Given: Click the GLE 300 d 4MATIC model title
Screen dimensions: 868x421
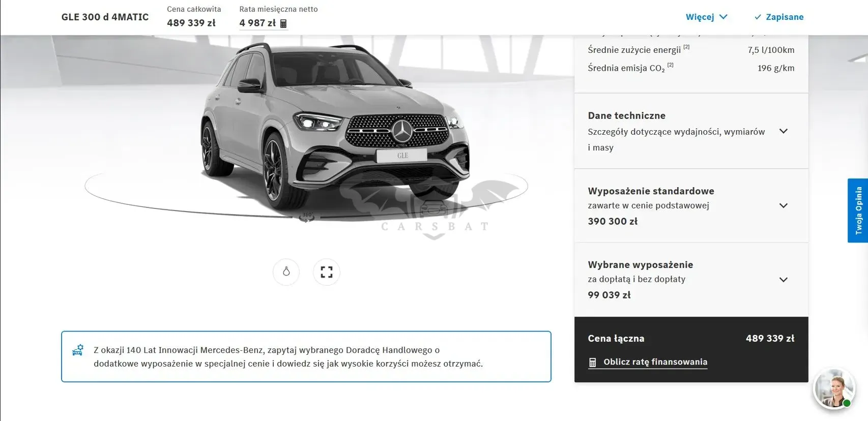Looking at the screenshot, I should click(x=105, y=17).
